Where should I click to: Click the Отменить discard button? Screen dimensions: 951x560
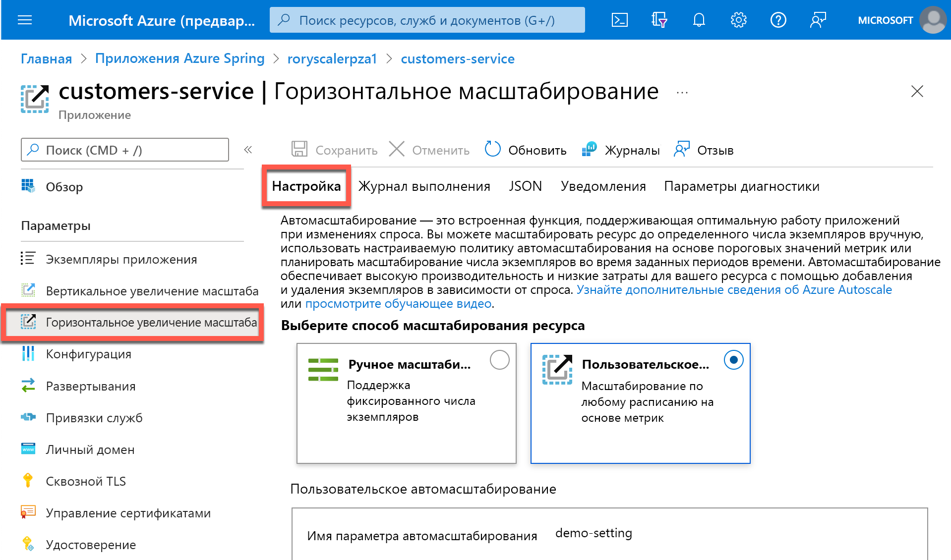point(429,150)
